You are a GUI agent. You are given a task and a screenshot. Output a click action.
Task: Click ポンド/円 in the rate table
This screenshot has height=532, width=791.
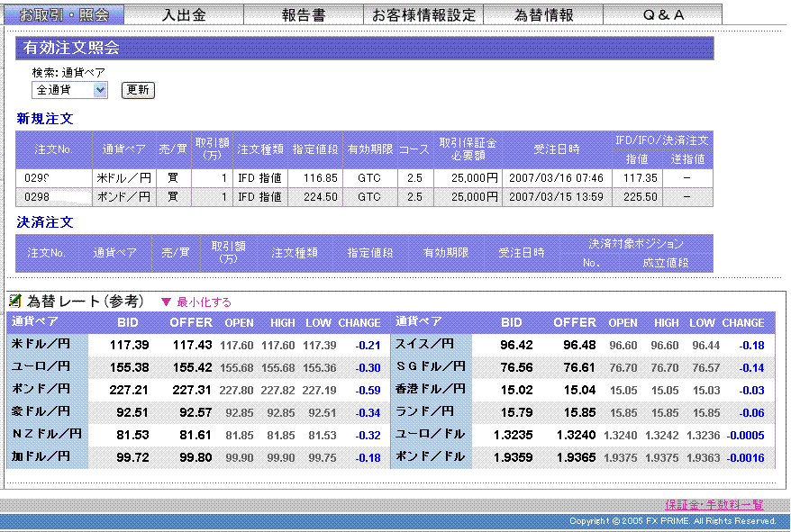41,389
